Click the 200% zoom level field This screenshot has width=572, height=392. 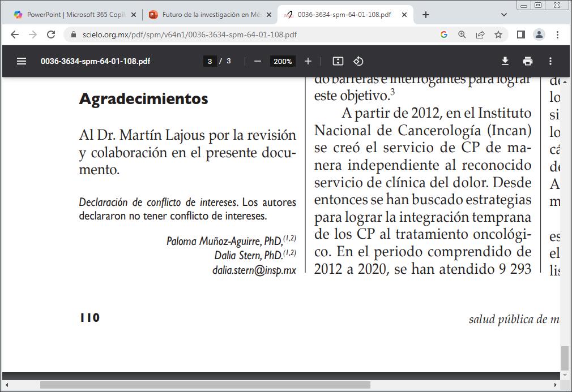[x=283, y=61]
